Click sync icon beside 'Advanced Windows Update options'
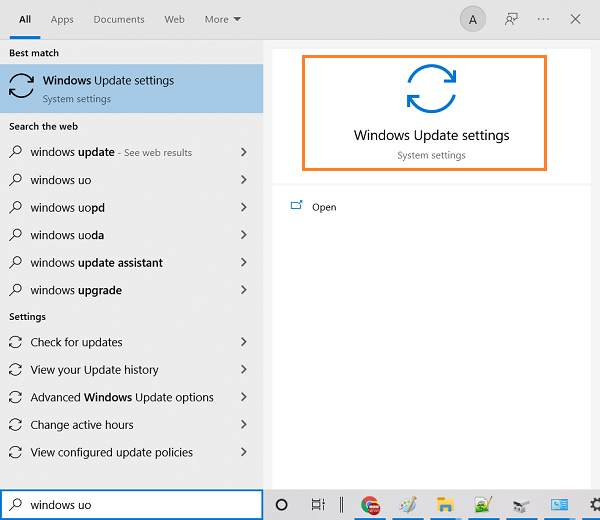Viewport: 600px width, 520px height. [15, 397]
